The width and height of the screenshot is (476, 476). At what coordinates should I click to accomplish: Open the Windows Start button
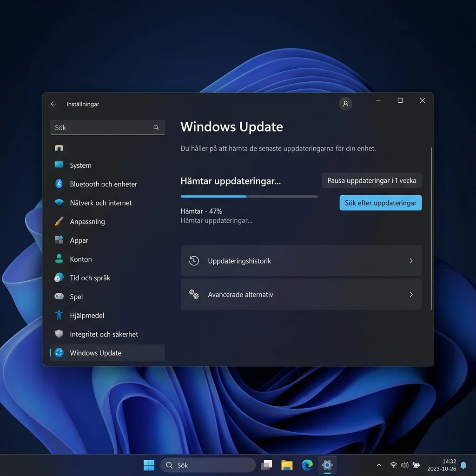click(x=149, y=465)
